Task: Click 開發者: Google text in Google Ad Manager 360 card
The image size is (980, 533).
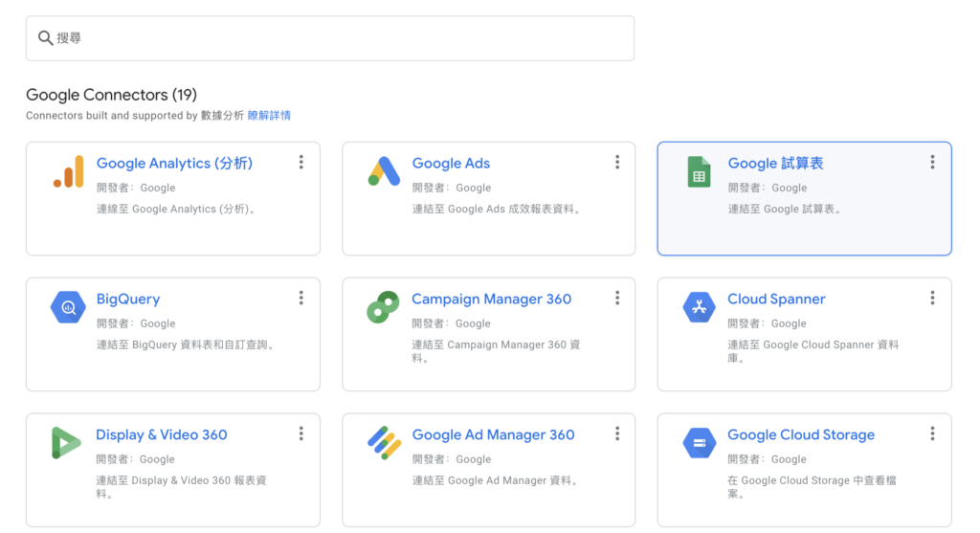Action: [452, 459]
